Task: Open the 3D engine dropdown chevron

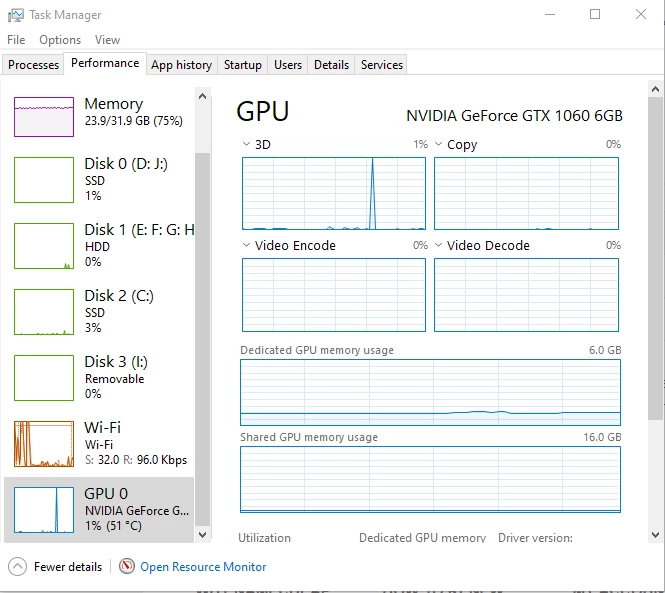Action: [246, 144]
